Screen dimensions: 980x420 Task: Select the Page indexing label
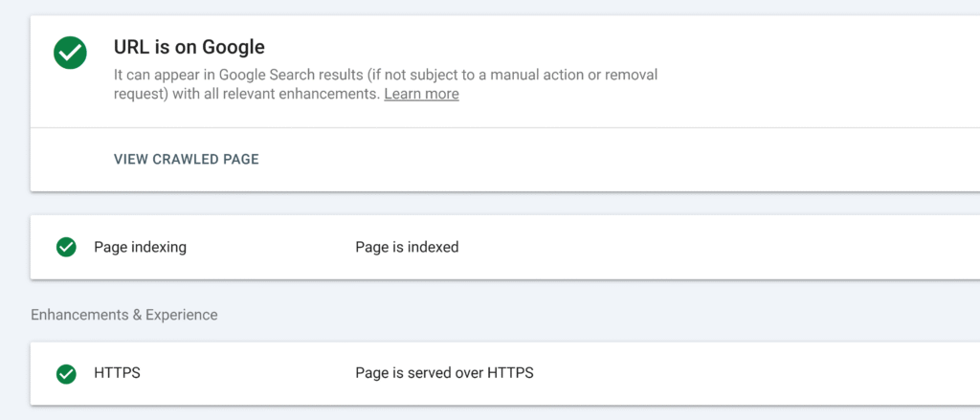[140, 247]
